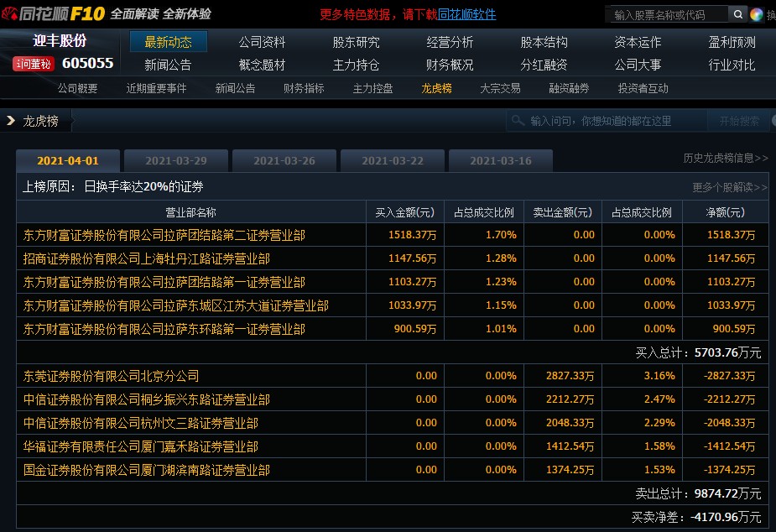The width and height of the screenshot is (776, 532).
Task: Click the 买入金额(元) column header
Action: coord(405,212)
